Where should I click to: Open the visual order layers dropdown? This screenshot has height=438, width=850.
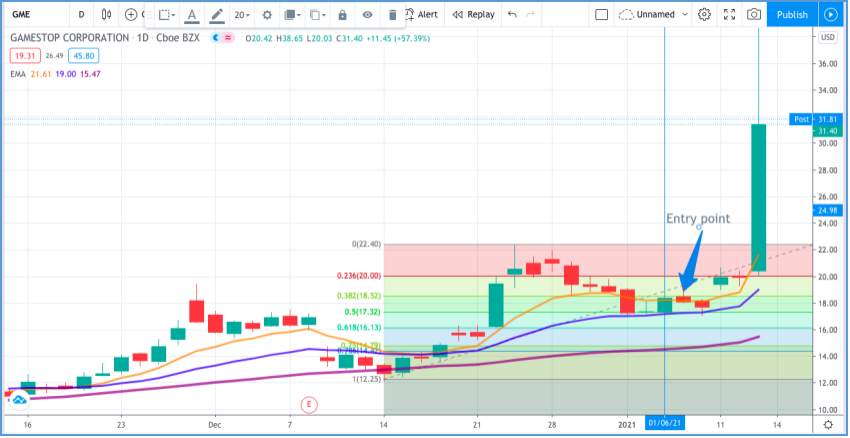(x=292, y=15)
